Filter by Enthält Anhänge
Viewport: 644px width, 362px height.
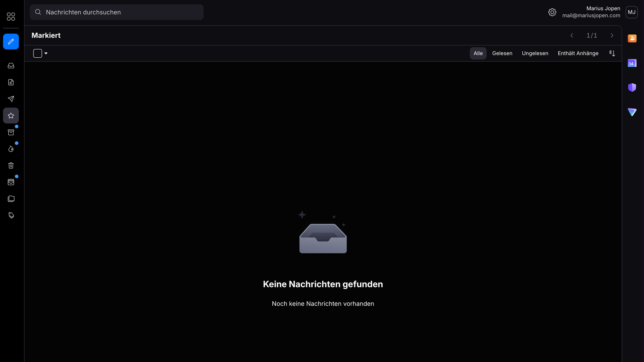[x=578, y=53]
